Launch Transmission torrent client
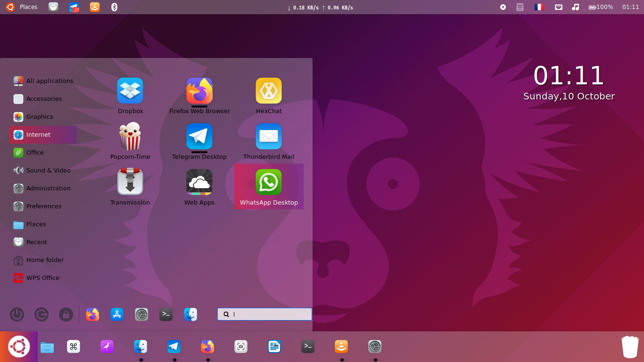Image resolution: width=644 pixels, height=362 pixels. click(130, 187)
